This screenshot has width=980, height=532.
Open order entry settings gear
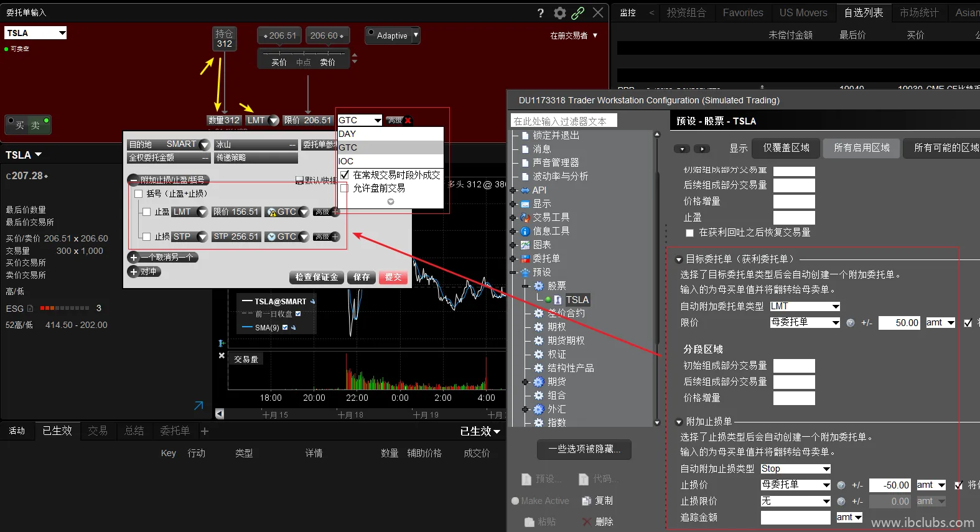pos(559,13)
